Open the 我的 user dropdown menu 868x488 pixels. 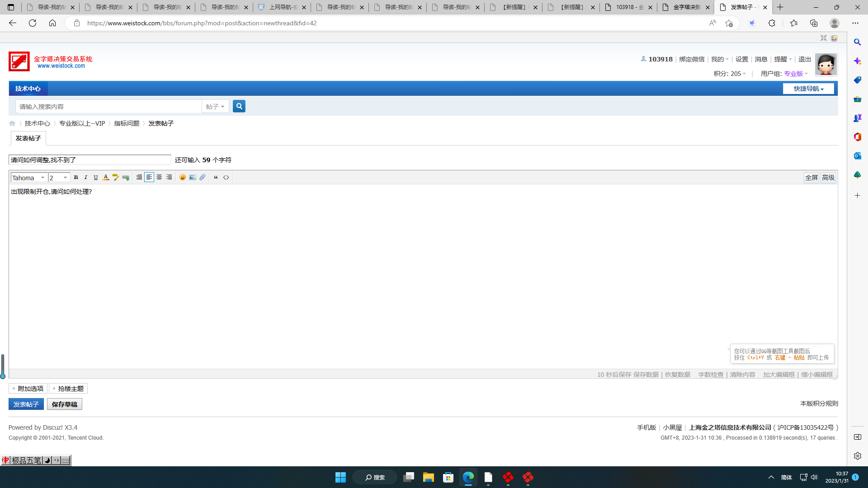pyautogui.click(x=720, y=59)
